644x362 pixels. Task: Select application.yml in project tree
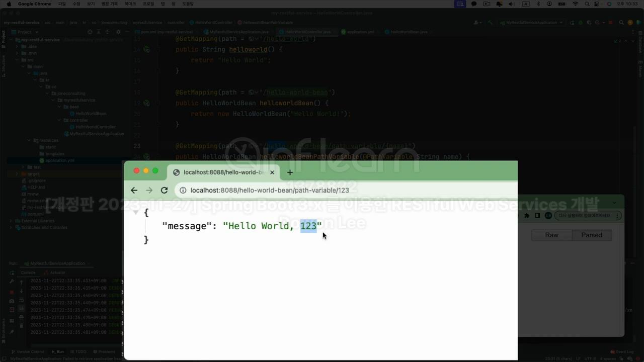56,160
